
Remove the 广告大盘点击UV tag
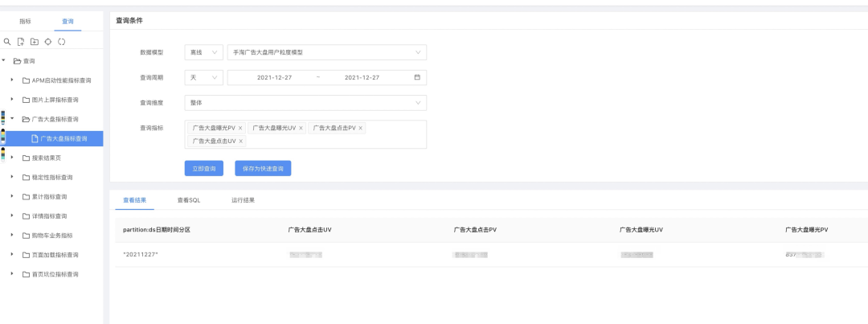240,141
